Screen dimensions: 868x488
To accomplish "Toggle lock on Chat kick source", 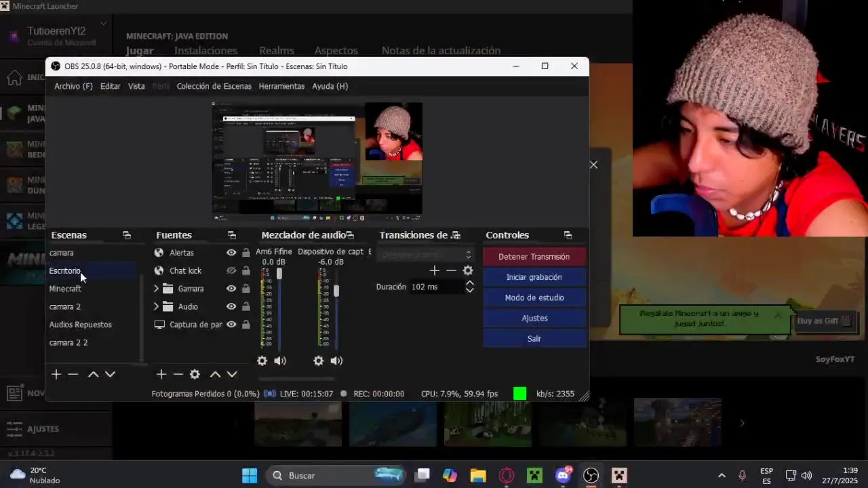I will click(245, 270).
